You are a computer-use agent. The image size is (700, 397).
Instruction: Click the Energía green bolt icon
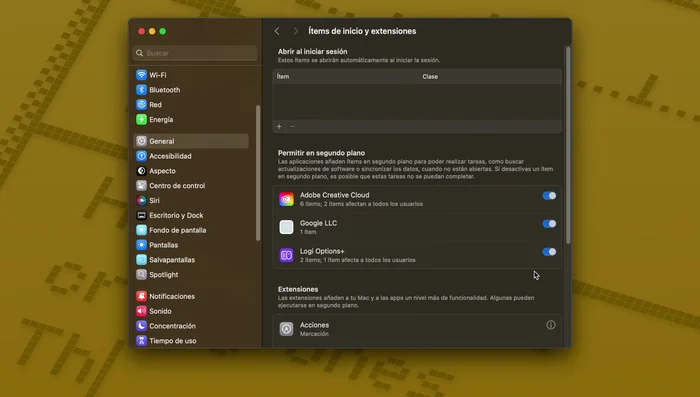[x=142, y=119]
